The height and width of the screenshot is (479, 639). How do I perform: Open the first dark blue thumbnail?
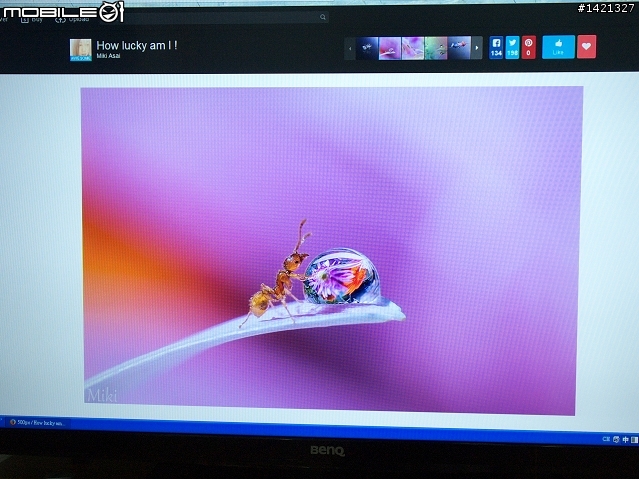click(x=367, y=48)
